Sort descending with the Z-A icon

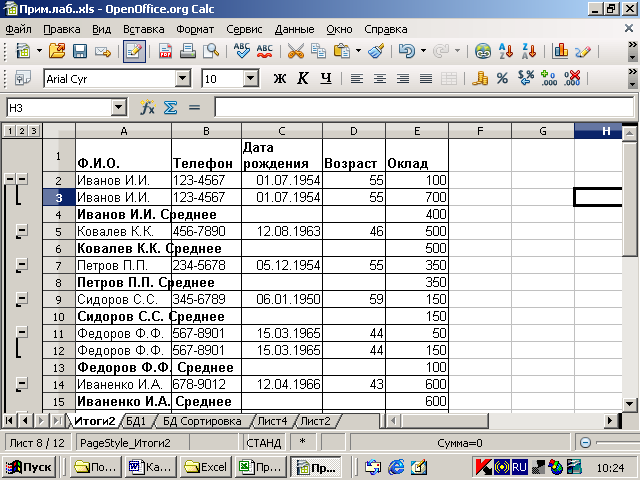click(x=529, y=51)
